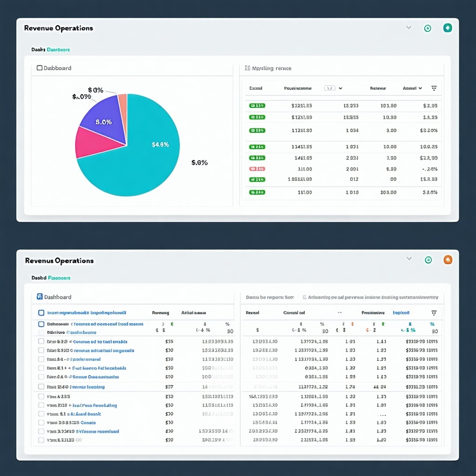The height and width of the screenshot is (476, 476).
Task: Click the blue link text in the bottom list header
Action: (86, 313)
